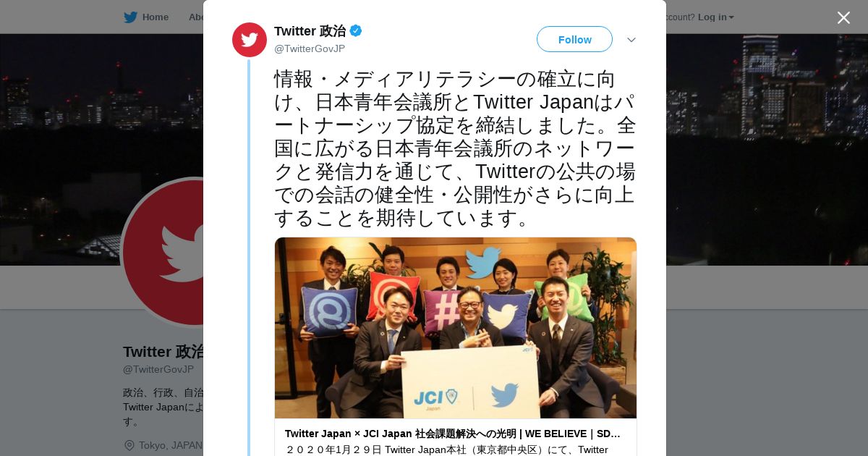The width and height of the screenshot is (868, 456).
Task: Click the blue verified badge
Action: [356, 31]
